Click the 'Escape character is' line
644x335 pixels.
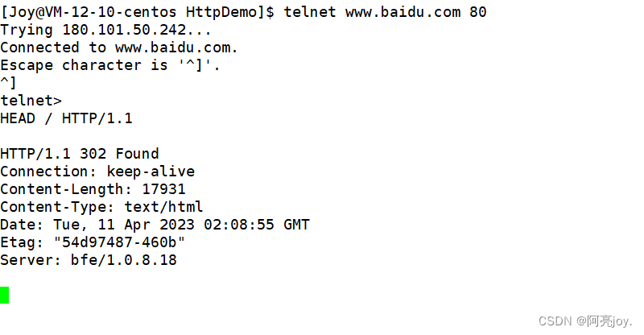(110, 65)
